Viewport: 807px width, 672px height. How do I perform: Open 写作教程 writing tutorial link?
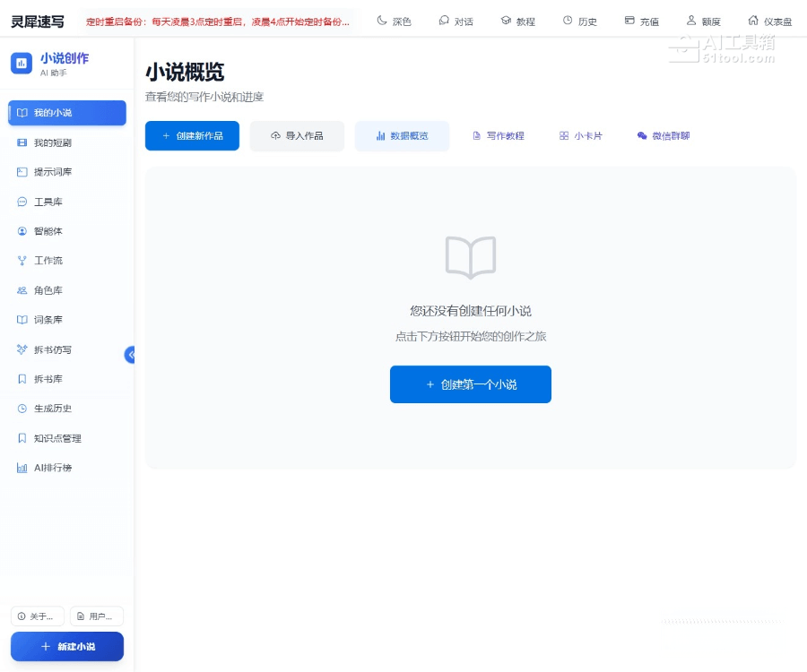click(499, 136)
